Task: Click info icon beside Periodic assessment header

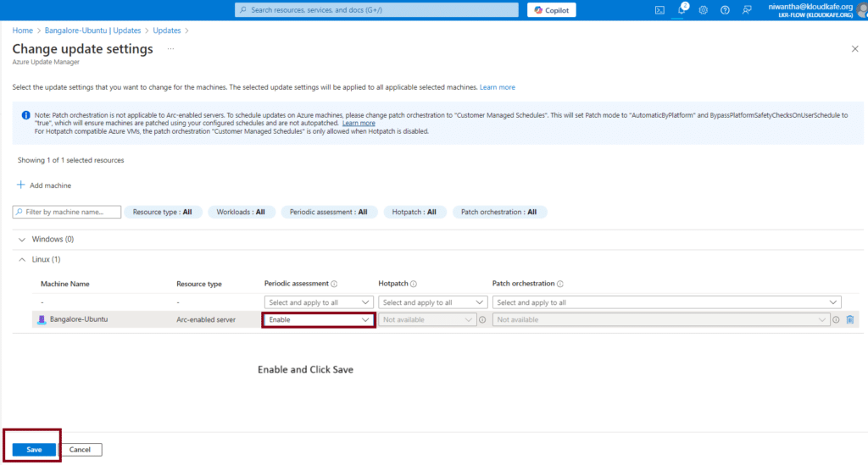Action: pyautogui.click(x=335, y=284)
